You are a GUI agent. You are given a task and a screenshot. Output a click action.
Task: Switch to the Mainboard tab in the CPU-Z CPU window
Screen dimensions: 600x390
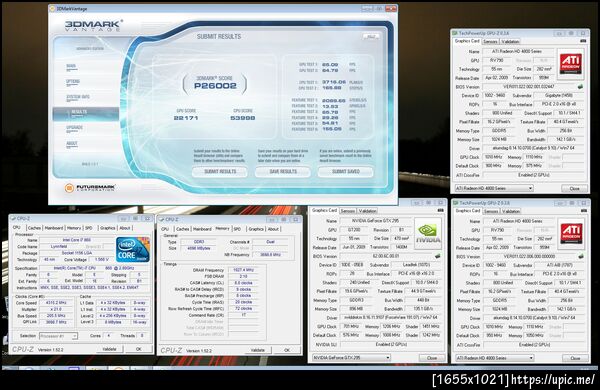pyautogui.click(x=54, y=228)
